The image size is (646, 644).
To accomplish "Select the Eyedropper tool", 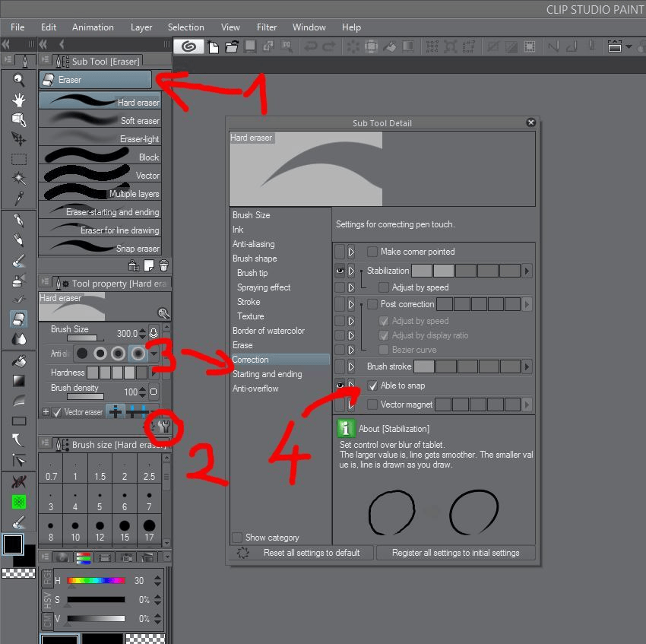I will (19, 199).
